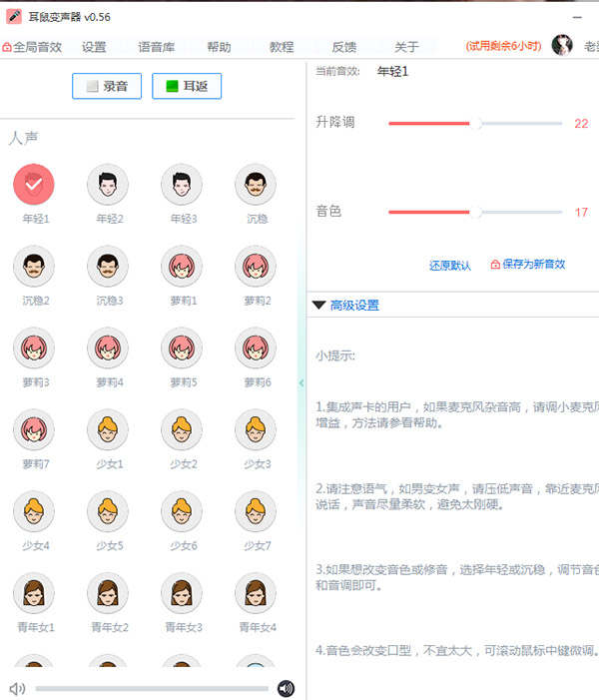Image resolution: width=599 pixels, height=700 pixels.
Task: Click the pitch value 22
Action: pyautogui.click(x=581, y=124)
